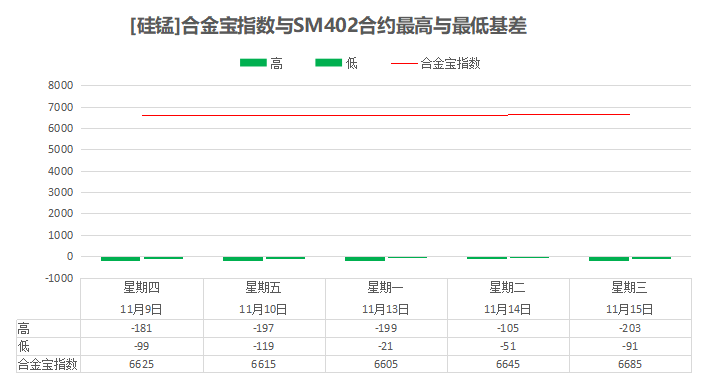Click the red 合金宝指数 legend line
The image size is (709, 390).
(404, 63)
